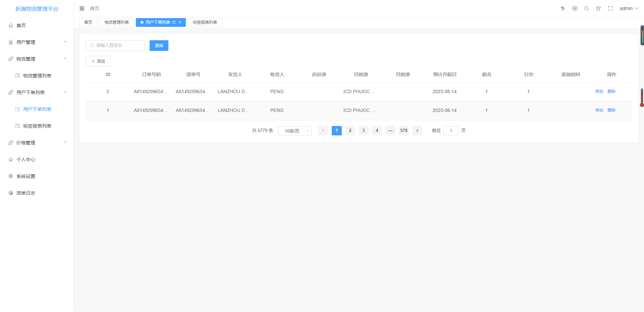Click the house icon beside 个人中心
644x312 pixels.
(11, 160)
